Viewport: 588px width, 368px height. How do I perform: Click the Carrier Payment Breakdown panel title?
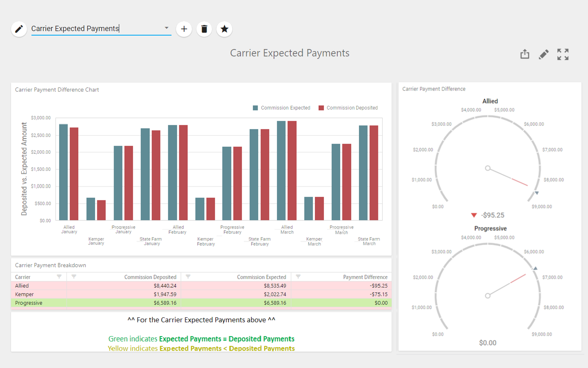(50, 265)
